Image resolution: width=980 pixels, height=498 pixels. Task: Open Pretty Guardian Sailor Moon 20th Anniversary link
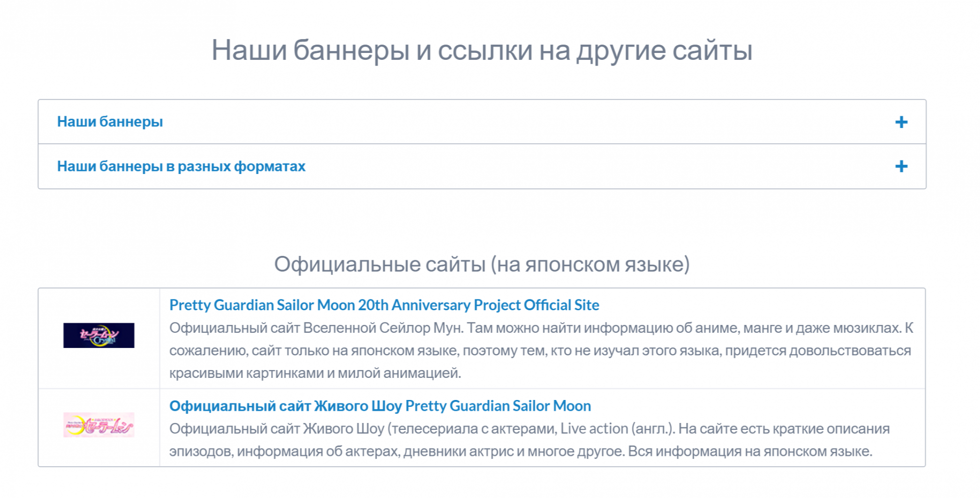pyautogui.click(x=384, y=305)
